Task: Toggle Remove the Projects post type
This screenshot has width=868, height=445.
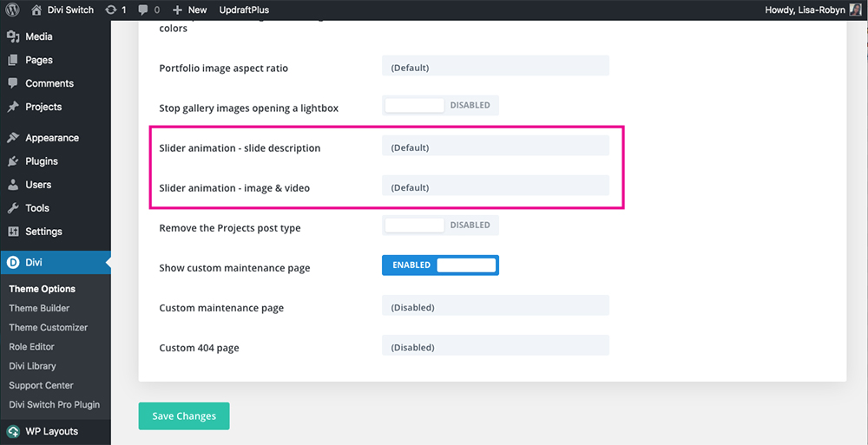Action: (440, 226)
